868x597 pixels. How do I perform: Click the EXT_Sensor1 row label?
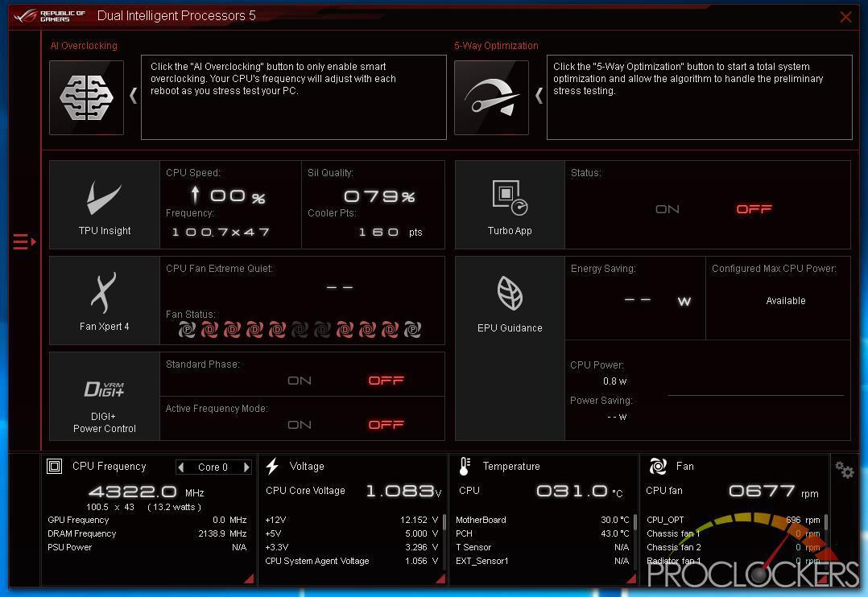pos(482,561)
